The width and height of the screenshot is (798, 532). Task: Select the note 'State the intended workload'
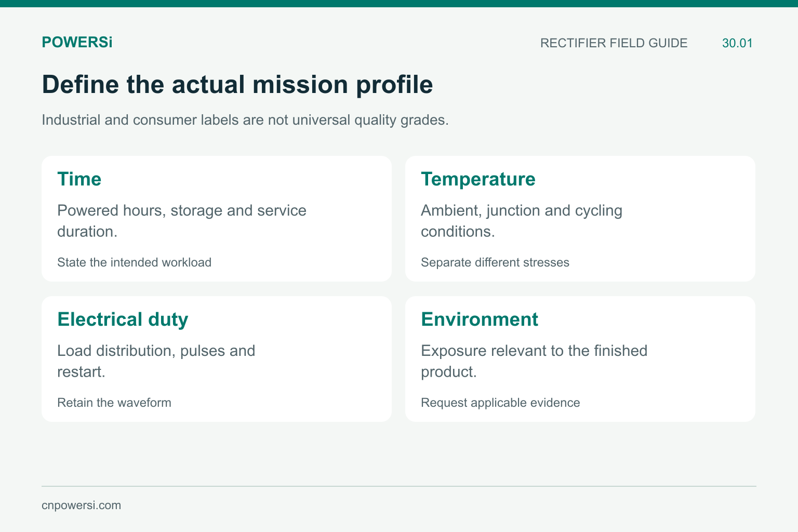(x=134, y=262)
